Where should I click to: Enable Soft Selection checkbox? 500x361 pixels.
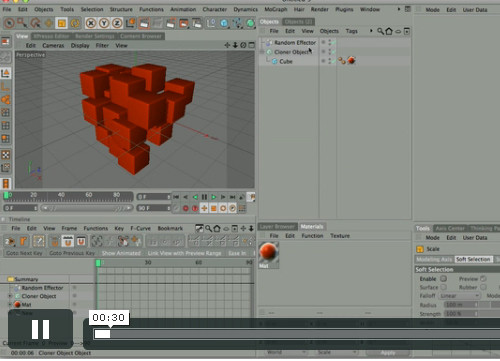(443, 279)
